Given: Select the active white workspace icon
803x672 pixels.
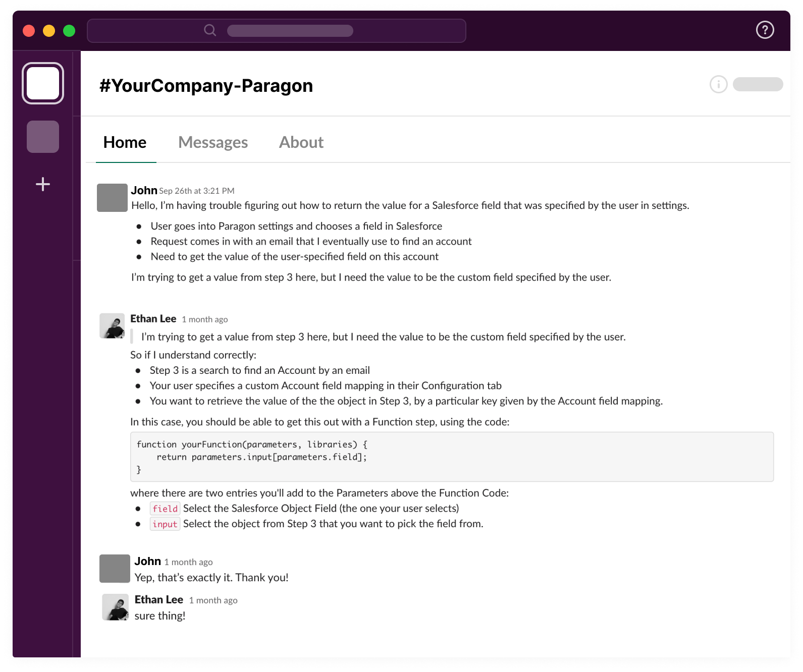Looking at the screenshot, I should click(43, 83).
